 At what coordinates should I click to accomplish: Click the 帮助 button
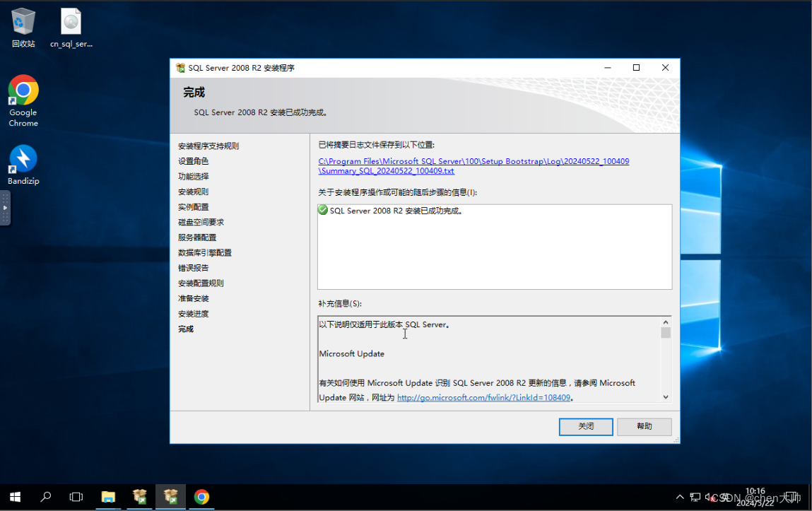coord(644,426)
